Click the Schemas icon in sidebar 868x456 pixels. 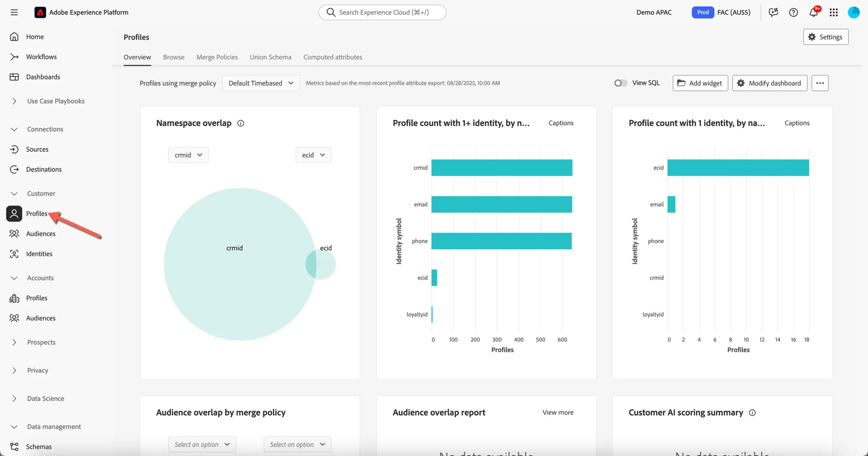[14, 447]
